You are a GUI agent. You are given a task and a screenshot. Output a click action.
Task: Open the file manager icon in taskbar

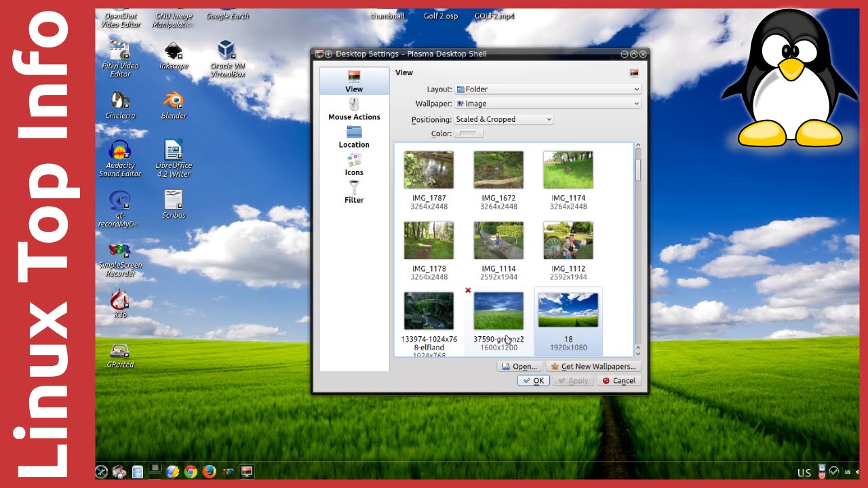(138, 472)
